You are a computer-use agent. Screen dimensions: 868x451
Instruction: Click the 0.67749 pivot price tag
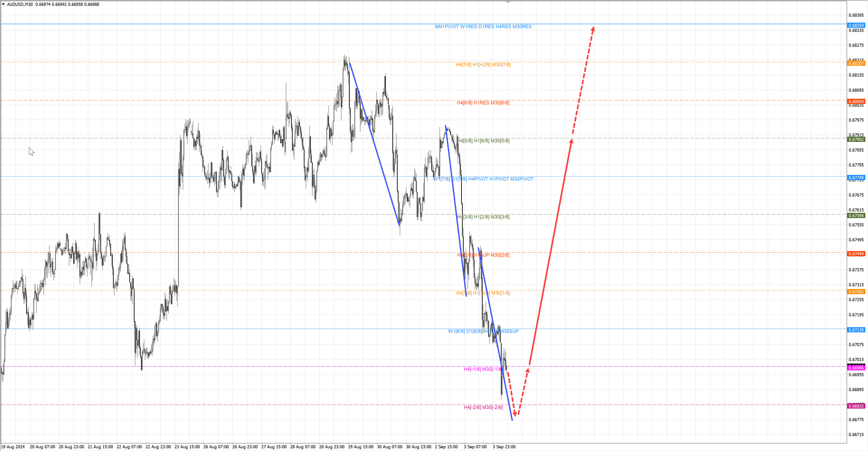[856, 178]
